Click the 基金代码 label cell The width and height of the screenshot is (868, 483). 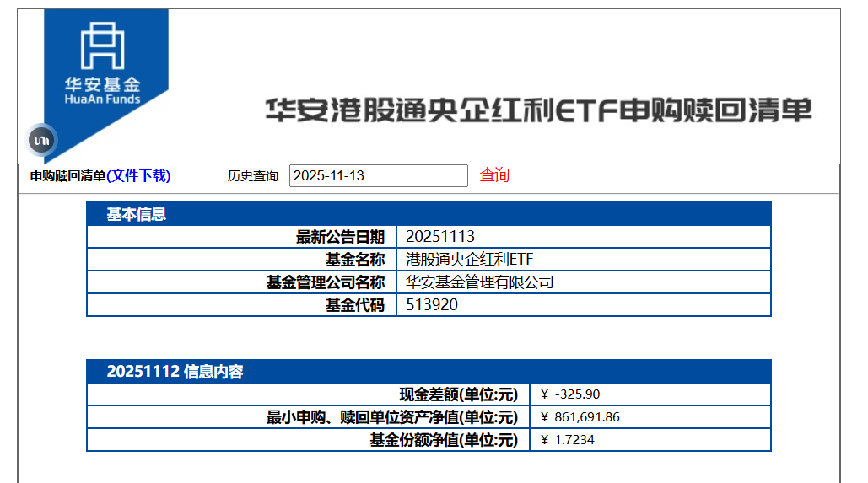pyautogui.click(x=242, y=305)
